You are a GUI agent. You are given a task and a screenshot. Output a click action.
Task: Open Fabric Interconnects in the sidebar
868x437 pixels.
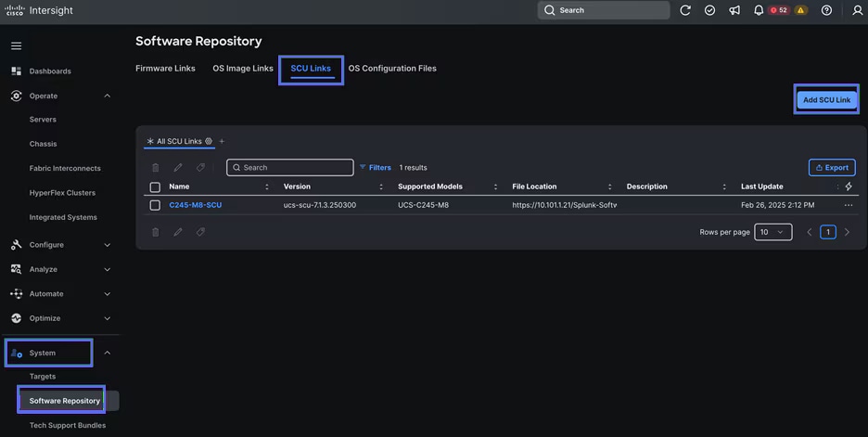click(x=65, y=168)
